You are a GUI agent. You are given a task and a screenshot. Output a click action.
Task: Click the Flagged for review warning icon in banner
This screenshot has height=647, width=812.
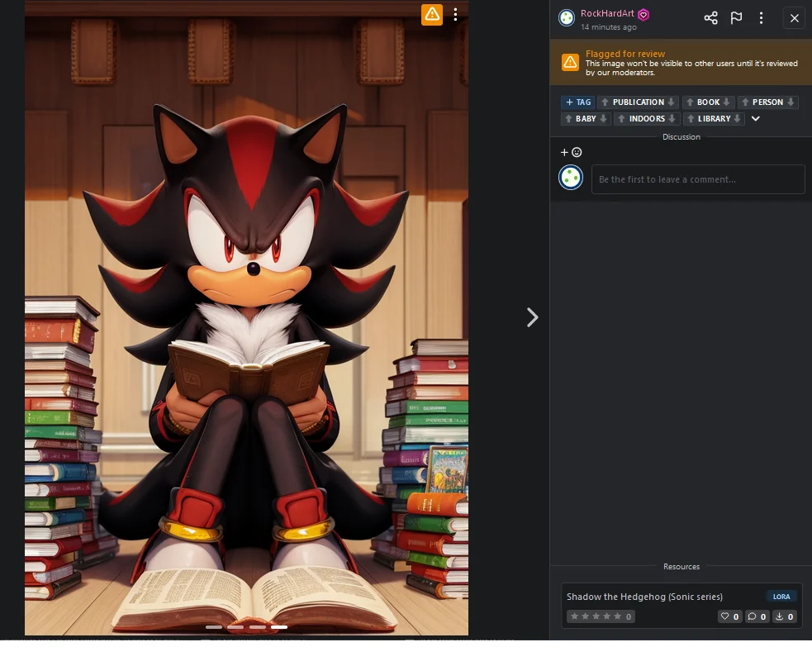pyautogui.click(x=570, y=63)
